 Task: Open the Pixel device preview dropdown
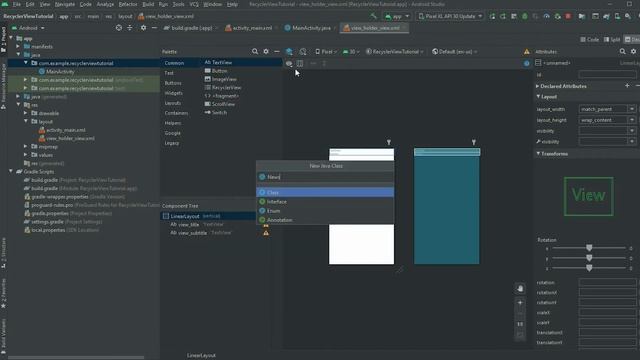pos(326,52)
